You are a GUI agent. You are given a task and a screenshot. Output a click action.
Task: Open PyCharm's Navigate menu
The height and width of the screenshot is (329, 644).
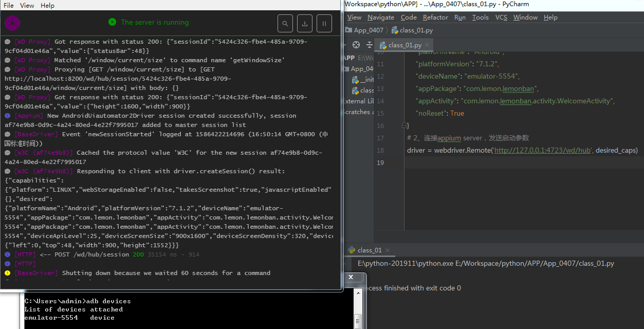(381, 17)
